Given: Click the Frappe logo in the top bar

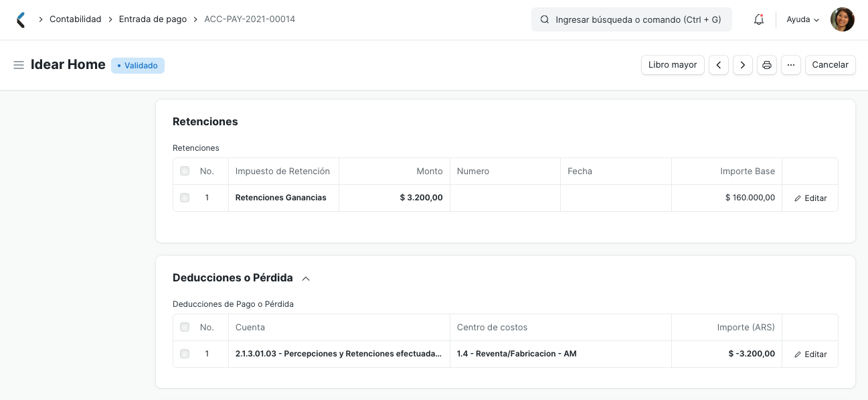Looking at the screenshot, I should point(19,19).
